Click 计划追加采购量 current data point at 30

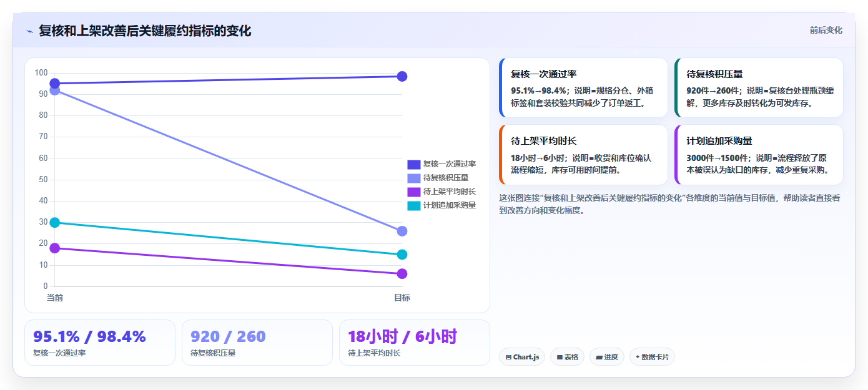(55, 223)
